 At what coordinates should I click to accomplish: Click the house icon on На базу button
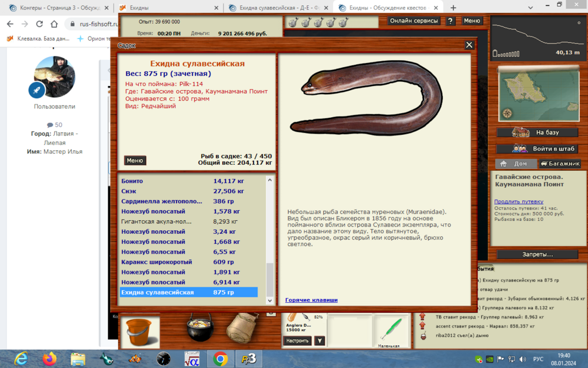pos(520,132)
